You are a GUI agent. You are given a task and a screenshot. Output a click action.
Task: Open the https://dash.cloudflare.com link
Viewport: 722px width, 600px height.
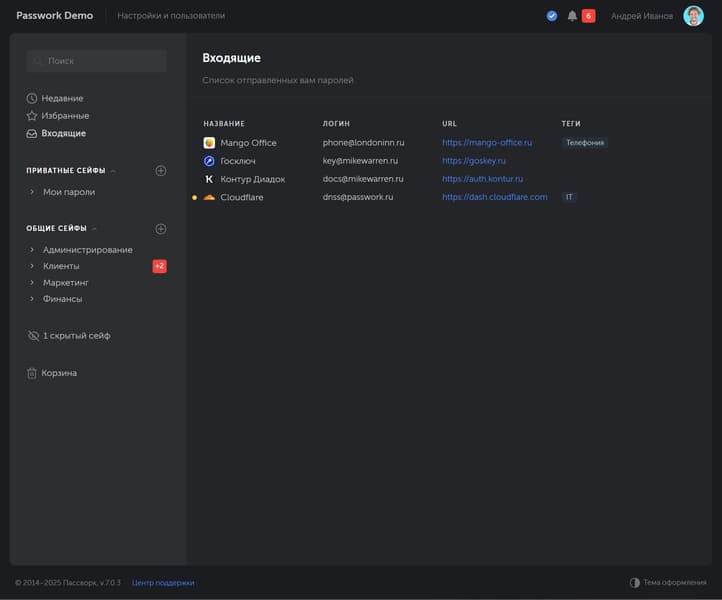click(x=494, y=198)
